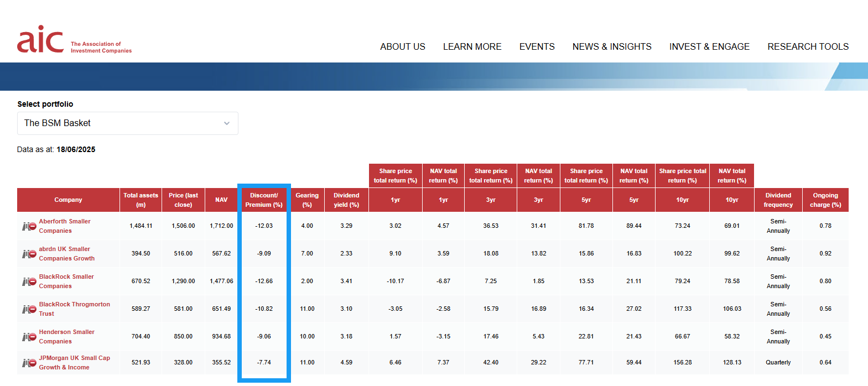
Task: Open the ABOUT US menu
Action: pos(403,46)
